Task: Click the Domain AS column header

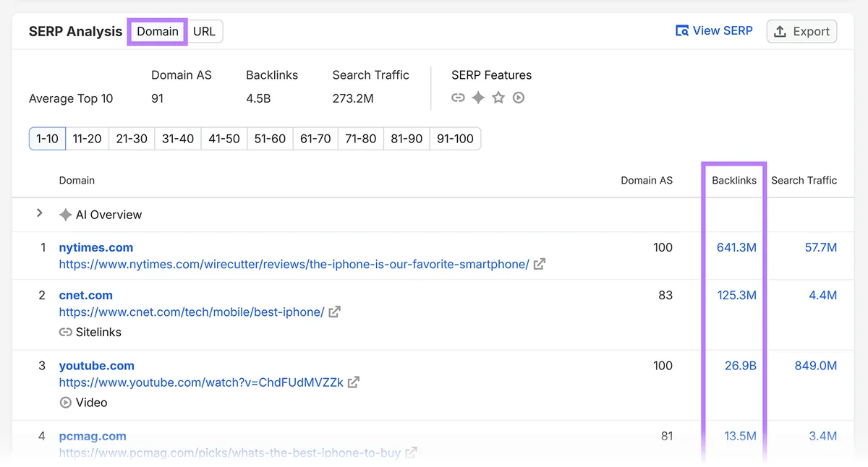Action: [x=647, y=181]
